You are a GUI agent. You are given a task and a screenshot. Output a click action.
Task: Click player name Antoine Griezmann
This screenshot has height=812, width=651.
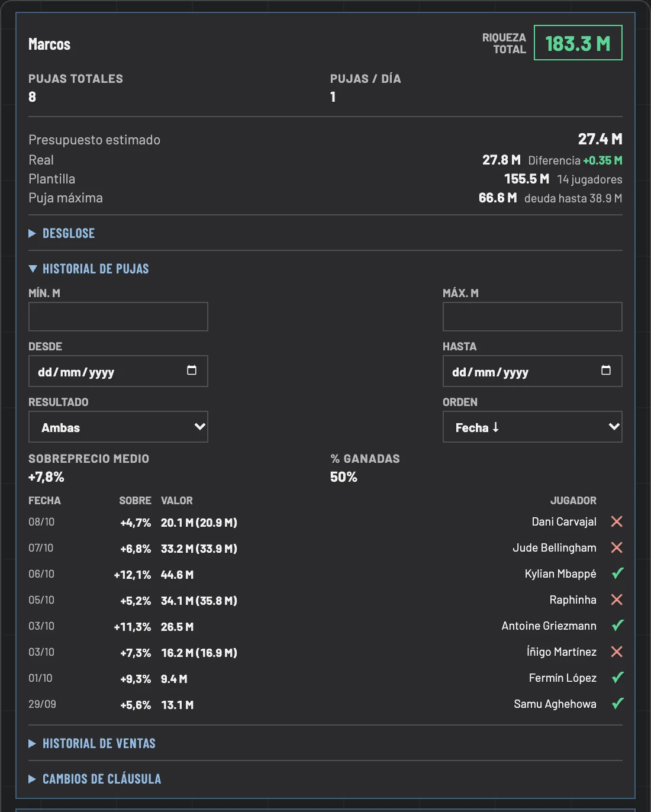tap(549, 626)
